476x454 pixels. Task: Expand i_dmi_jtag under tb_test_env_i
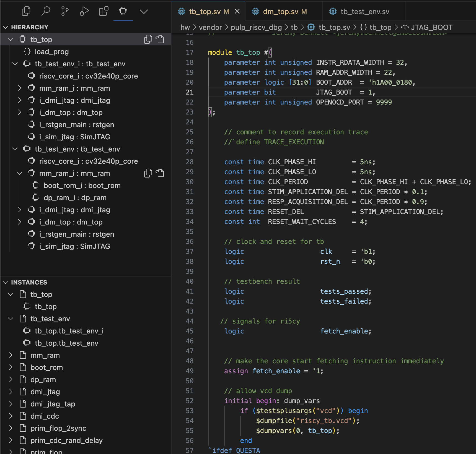pos(19,100)
